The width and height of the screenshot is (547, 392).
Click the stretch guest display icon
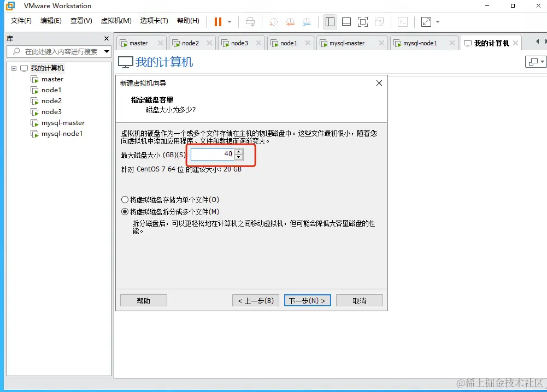click(x=426, y=22)
